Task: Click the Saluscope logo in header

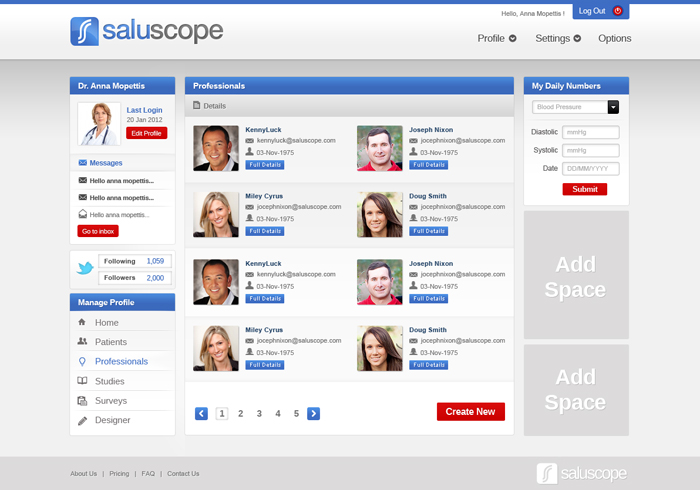Action: coord(147,31)
